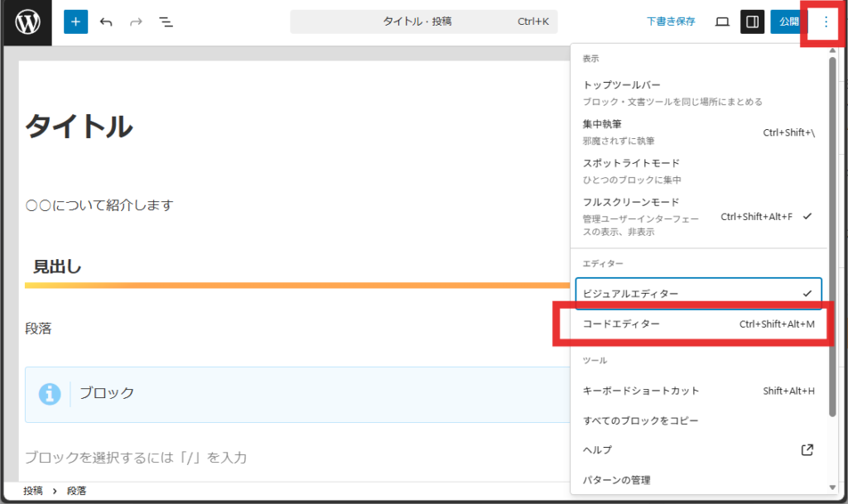The width and height of the screenshot is (848, 504).
Task: Click the undo arrow icon
Action: [x=106, y=22]
